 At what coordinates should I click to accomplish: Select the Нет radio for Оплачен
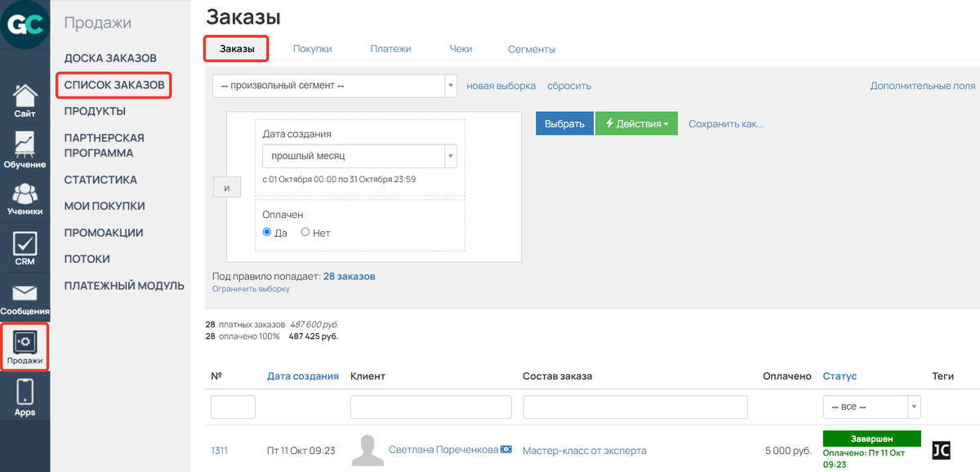[306, 232]
